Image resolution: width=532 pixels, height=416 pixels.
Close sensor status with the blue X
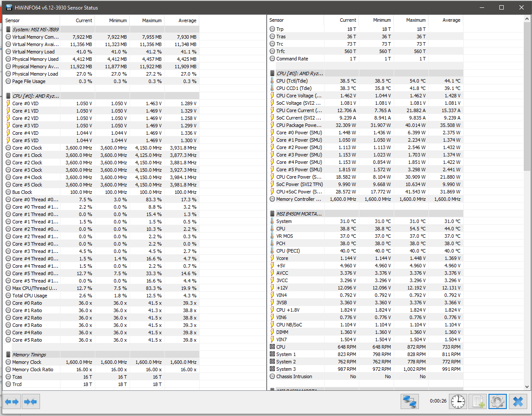518,402
